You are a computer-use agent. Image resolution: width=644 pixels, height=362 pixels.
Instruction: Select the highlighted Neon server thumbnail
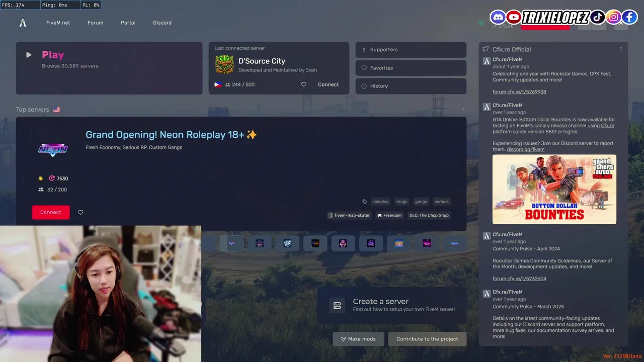tap(231, 243)
